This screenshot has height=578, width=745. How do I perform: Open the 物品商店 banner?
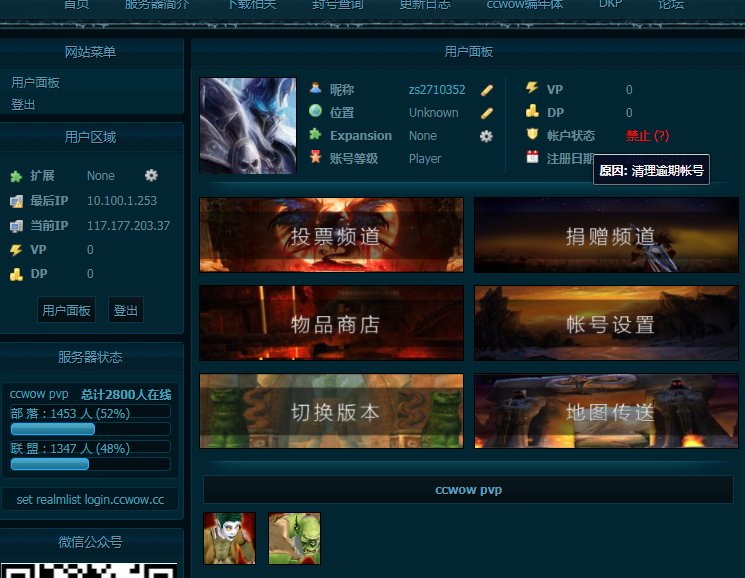point(331,323)
